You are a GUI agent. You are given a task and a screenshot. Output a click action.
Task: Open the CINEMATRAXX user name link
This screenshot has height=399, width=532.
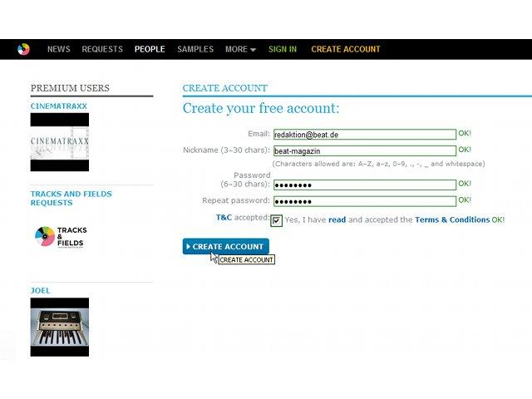59,106
